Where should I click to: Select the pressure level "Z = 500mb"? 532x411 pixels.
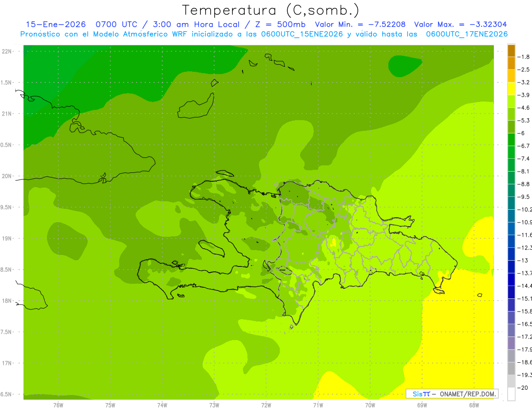[279, 24]
